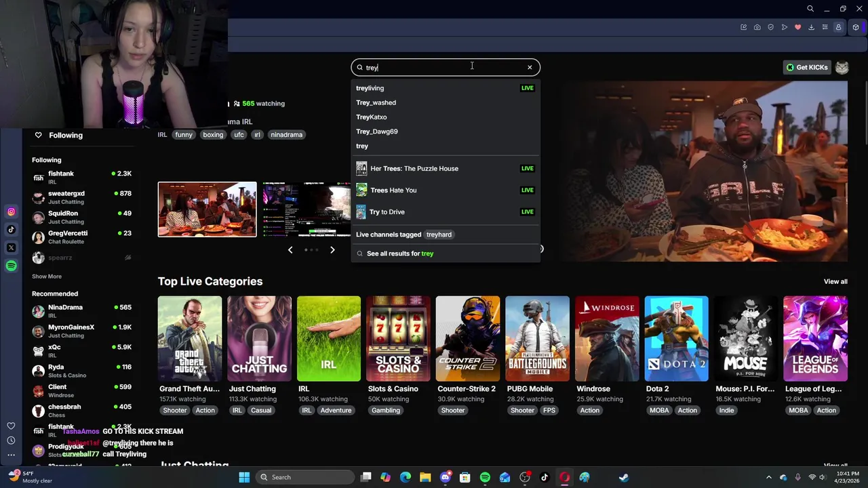This screenshot has height=488, width=868.
Task: Open the browser extensions cube icon
Action: [x=856, y=27]
